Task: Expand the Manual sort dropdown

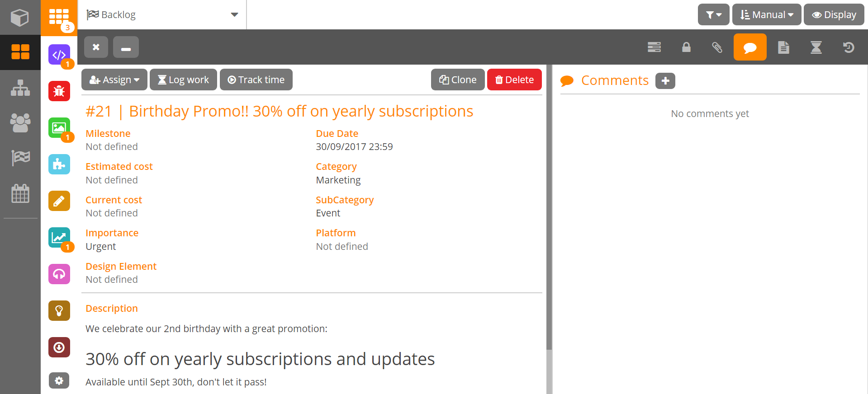Action: (767, 15)
